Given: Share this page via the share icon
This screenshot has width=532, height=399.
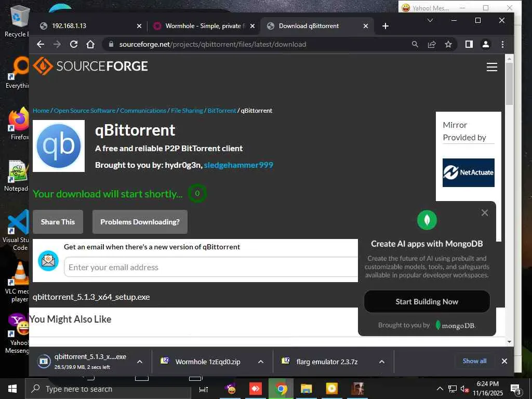Looking at the screenshot, I should click(x=432, y=44).
